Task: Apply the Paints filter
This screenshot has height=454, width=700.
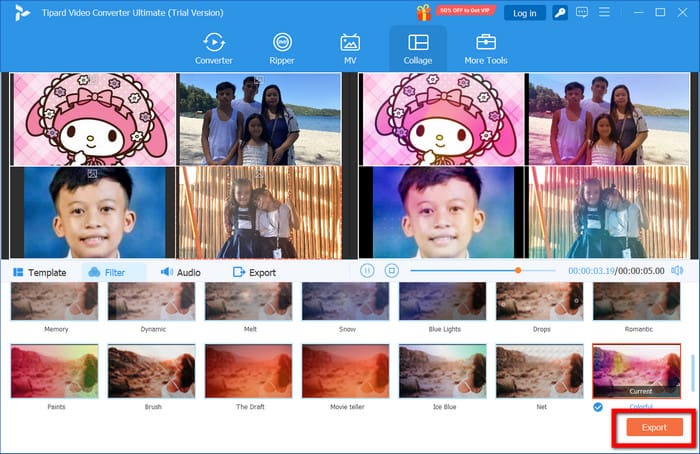Action: 54,371
